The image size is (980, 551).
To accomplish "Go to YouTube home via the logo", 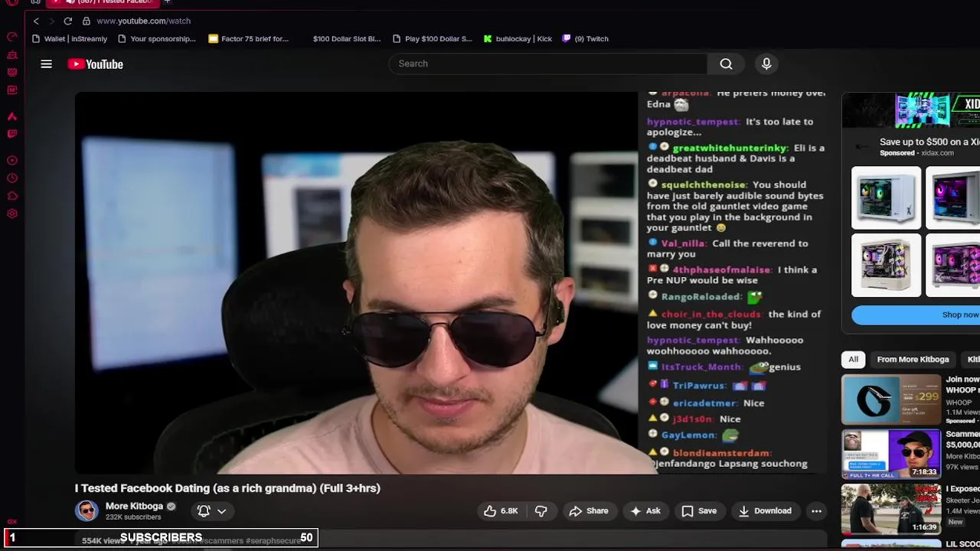I will (96, 64).
